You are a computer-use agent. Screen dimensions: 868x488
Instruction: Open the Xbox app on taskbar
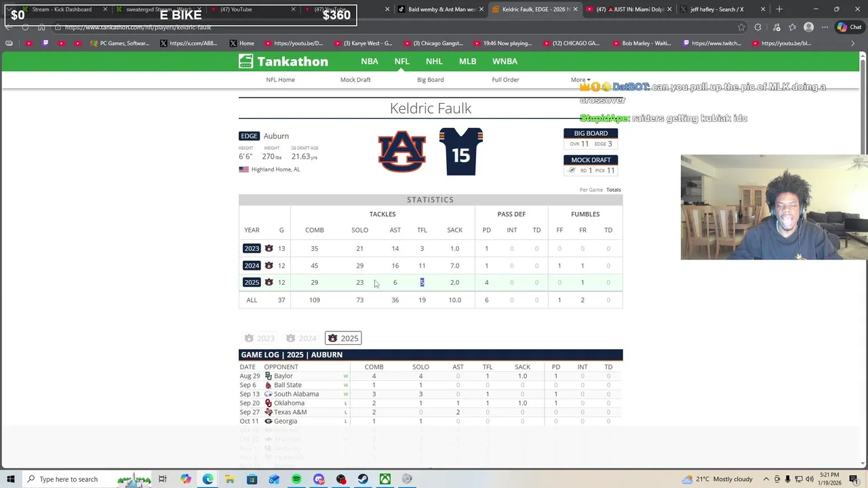tap(385, 479)
